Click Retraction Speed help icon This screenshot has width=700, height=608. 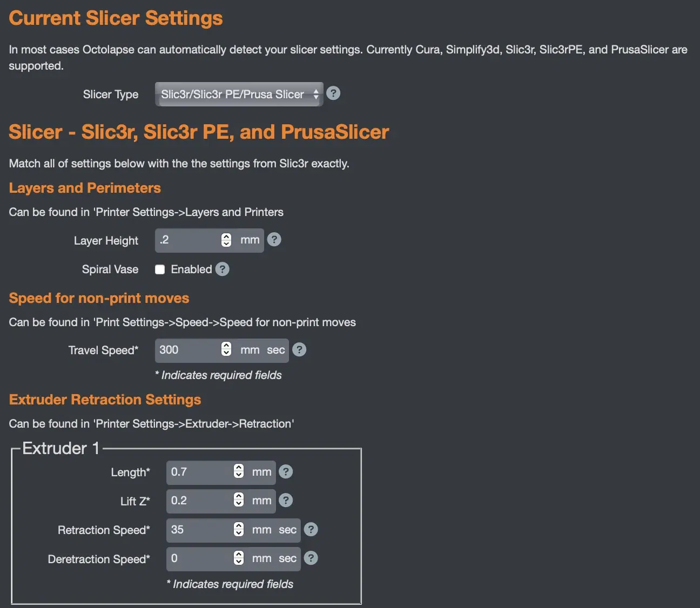point(311,530)
